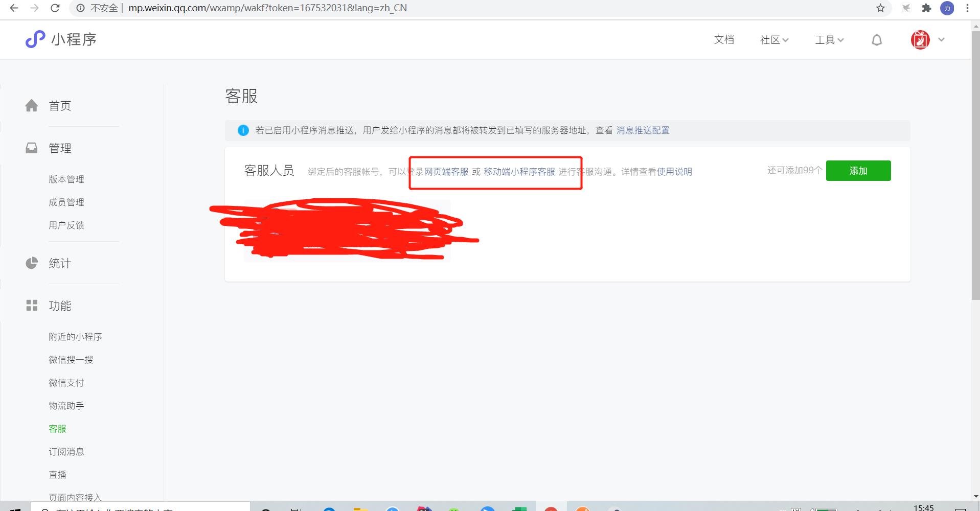Viewport: 980px width, 511px height.
Task: Open the notification bell icon
Action: click(876, 39)
